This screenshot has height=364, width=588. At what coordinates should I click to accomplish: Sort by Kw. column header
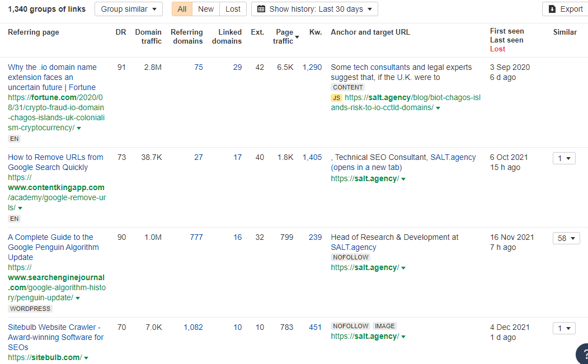[316, 32]
